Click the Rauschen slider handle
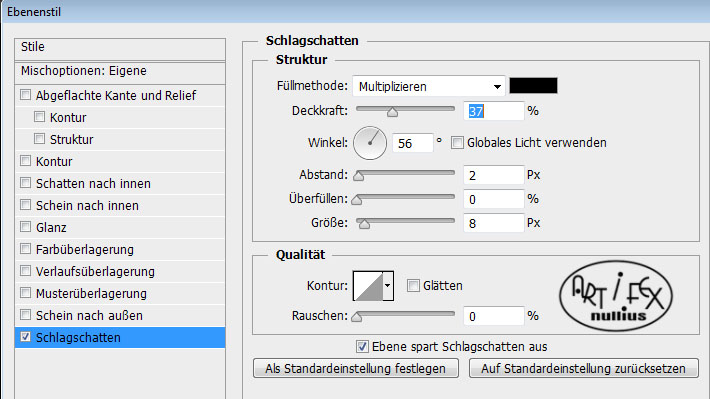The width and height of the screenshot is (710, 399). tap(357, 317)
